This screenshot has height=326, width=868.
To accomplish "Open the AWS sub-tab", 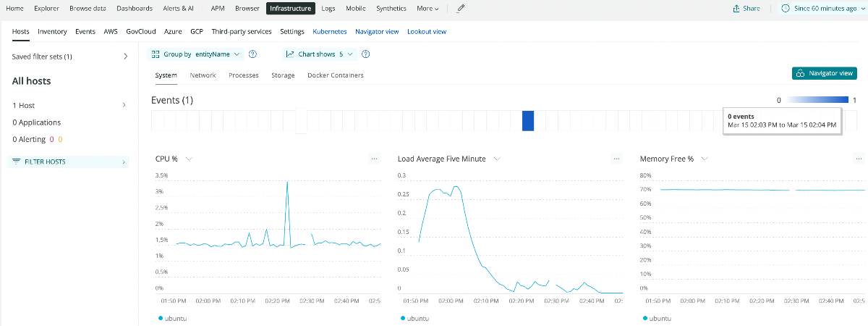I will (111, 32).
